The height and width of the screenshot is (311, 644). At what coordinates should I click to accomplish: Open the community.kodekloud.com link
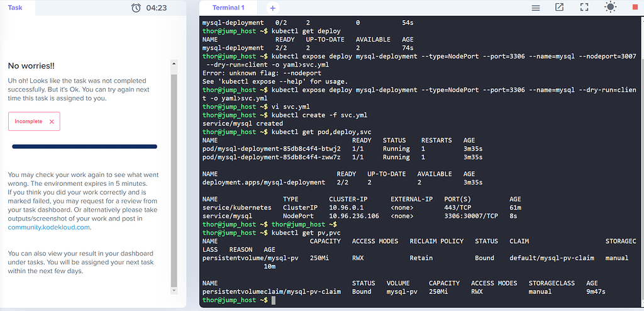[x=49, y=227]
